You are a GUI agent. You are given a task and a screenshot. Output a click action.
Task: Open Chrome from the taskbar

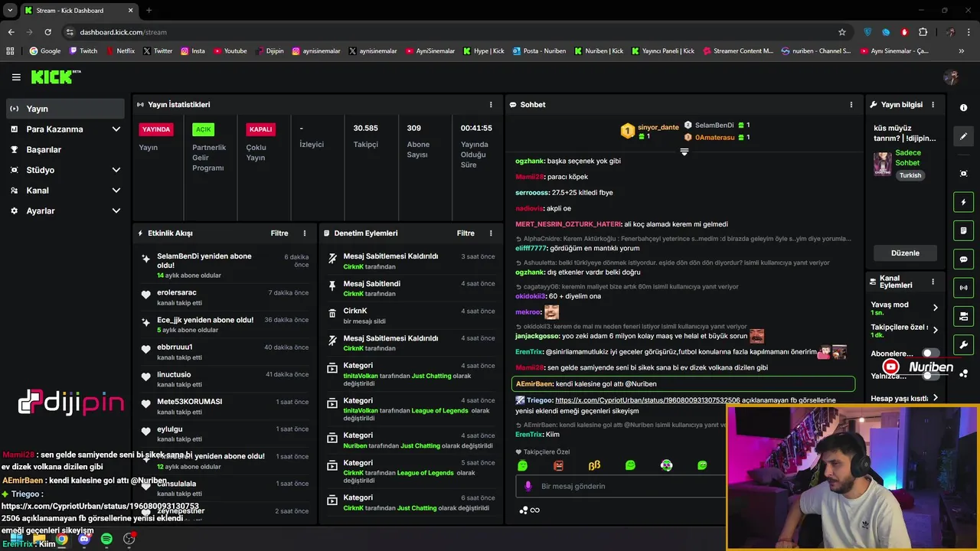point(61,539)
